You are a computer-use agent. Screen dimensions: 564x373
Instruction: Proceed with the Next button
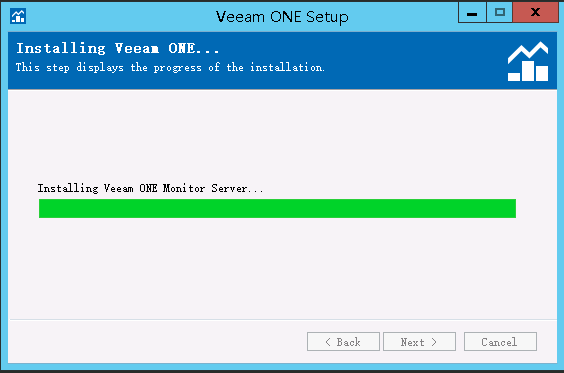coord(419,341)
